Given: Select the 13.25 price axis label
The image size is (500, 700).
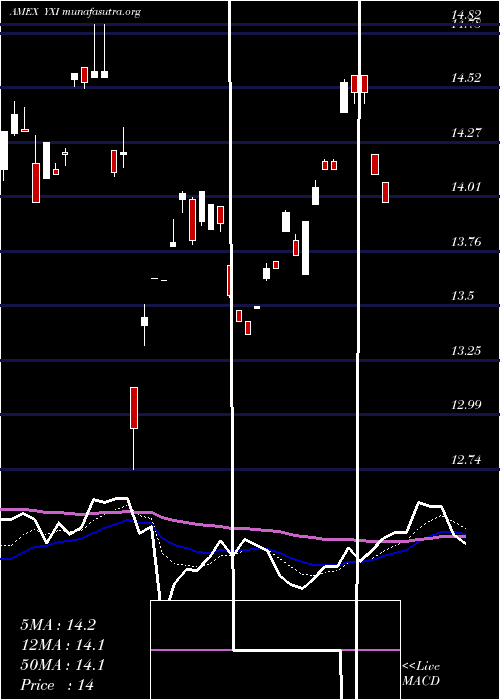Looking at the screenshot, I should coord(466,351).
